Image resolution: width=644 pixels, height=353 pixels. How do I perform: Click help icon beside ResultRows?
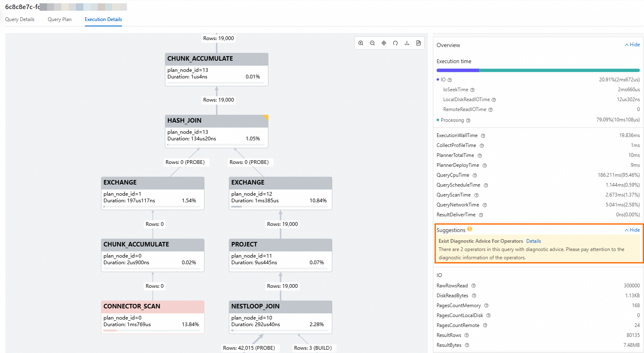click(467, 335)
